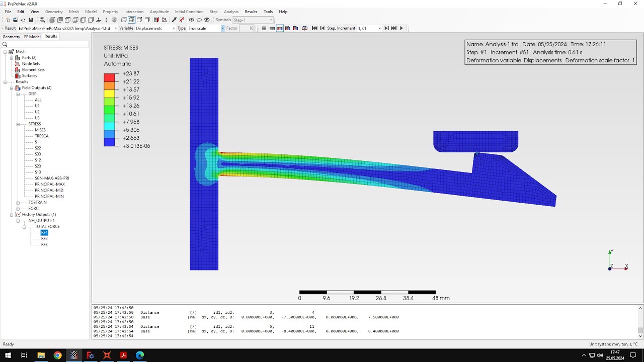Click the Zoom to fit magnifier icon

click(x=42, y=20)
